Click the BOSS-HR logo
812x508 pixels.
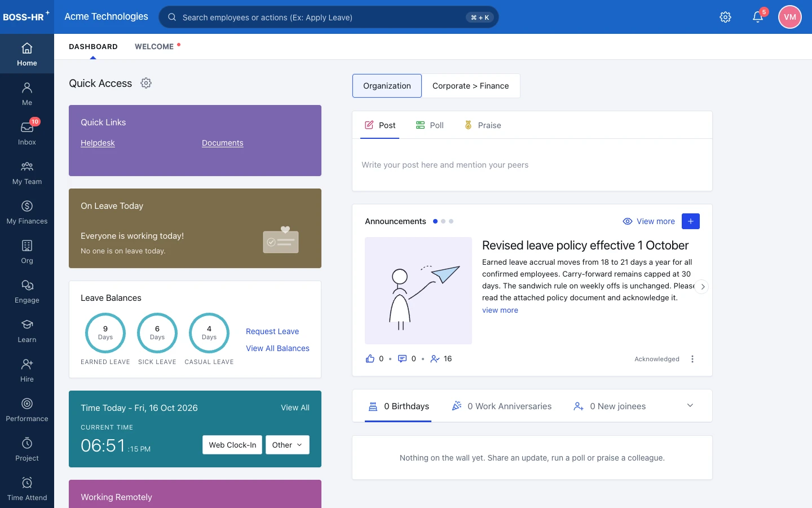pos(26,16)
